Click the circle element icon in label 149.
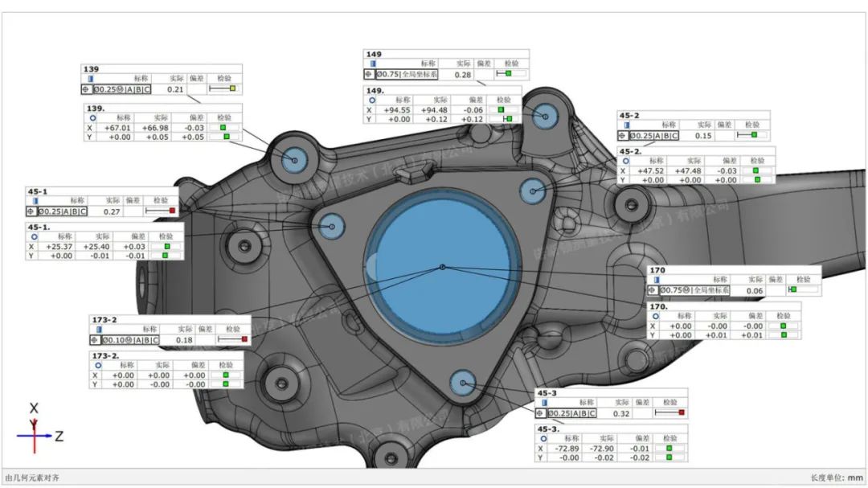This screenshot has width=868, height=488. [372, 100]
